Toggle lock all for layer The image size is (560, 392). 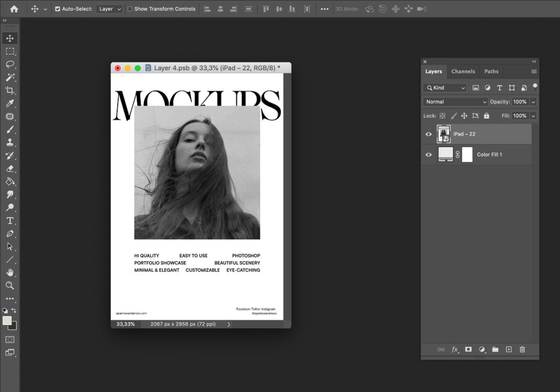click(x=486, y=116)
